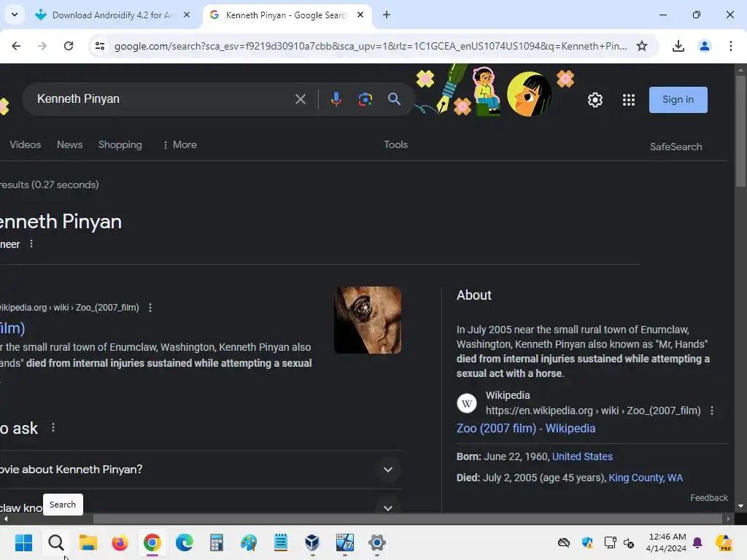Click the Sign in button
The height and width of the screenshot is (560, 747).
pyautogui.click(x=678, y=99)
